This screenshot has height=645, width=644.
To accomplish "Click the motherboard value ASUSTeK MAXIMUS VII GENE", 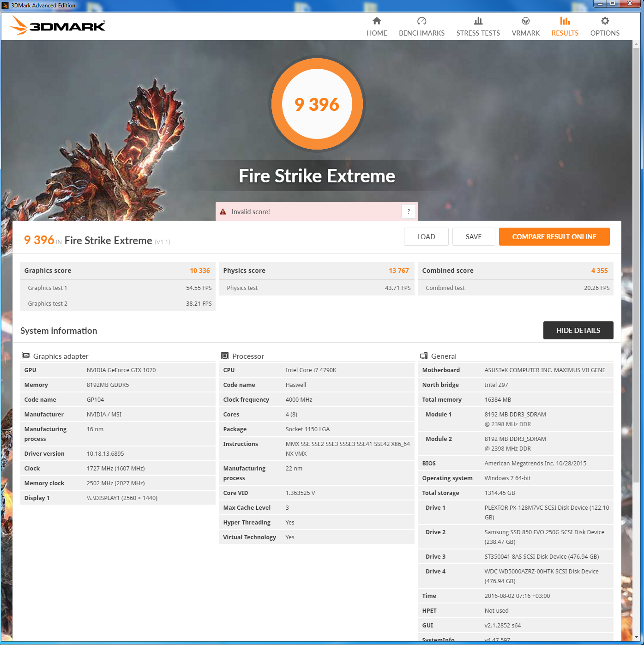I will click(545, 370).
